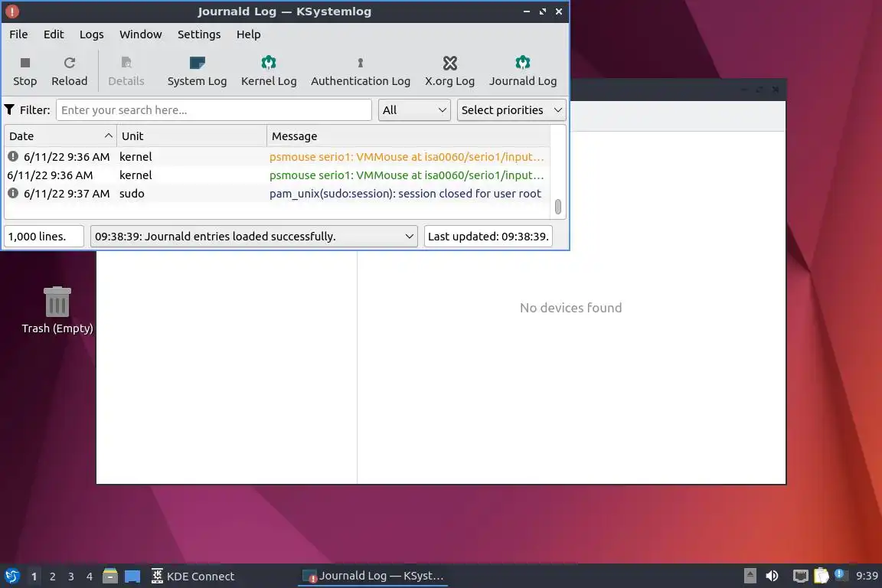
Task: Click the KSystemlog title bar app icon
Action: [x=11, y=11]
